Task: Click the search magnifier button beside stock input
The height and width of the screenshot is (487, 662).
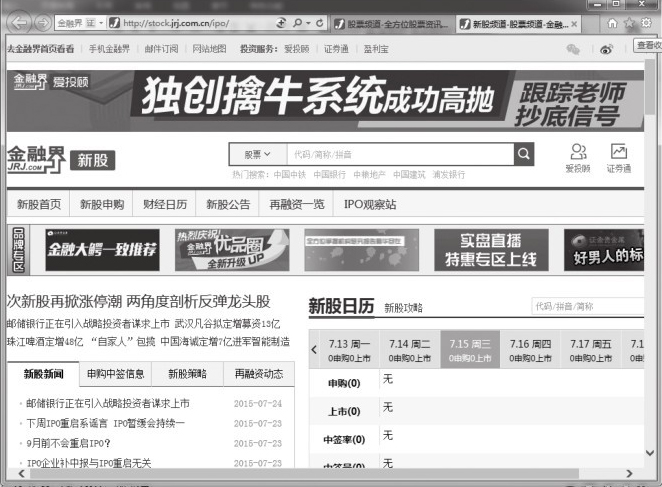Action: pos(524,154)
